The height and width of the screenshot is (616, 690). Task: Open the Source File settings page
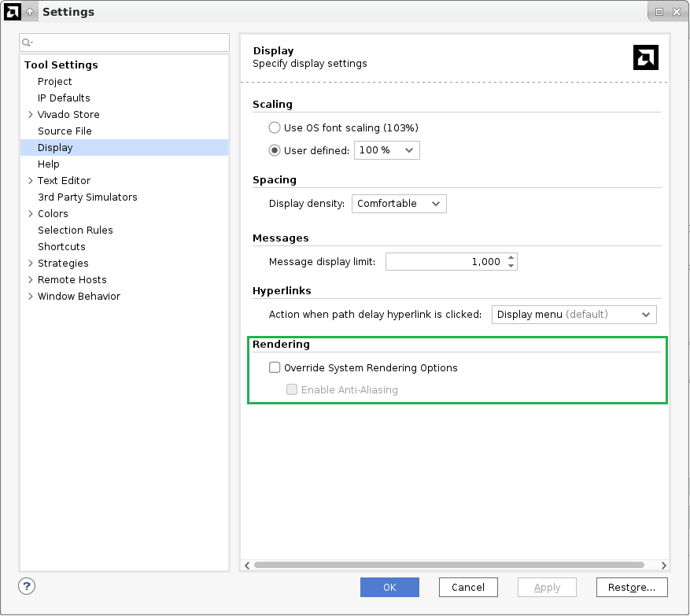pyautogui.click(x=65, y=131)
